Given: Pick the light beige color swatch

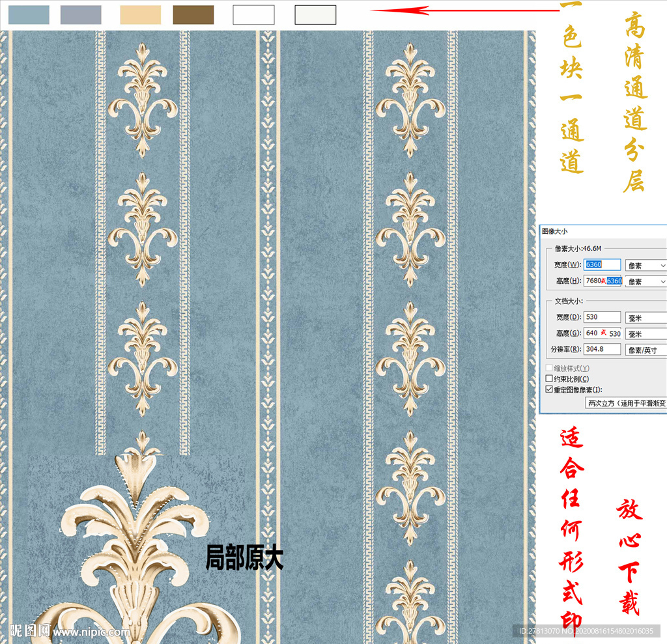Looking at the screenshot, I should click(x=141, y=15).
